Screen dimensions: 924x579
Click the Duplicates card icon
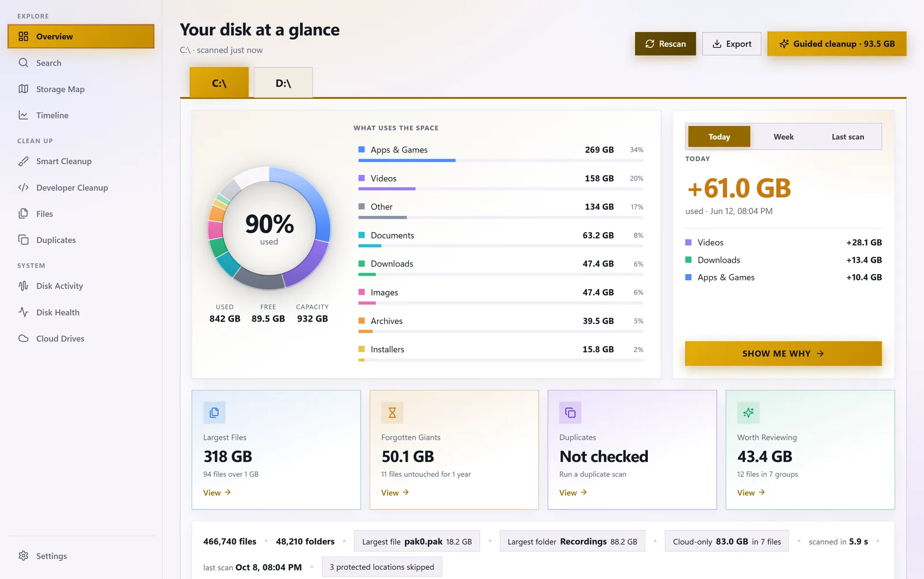(x=570, y=413)
